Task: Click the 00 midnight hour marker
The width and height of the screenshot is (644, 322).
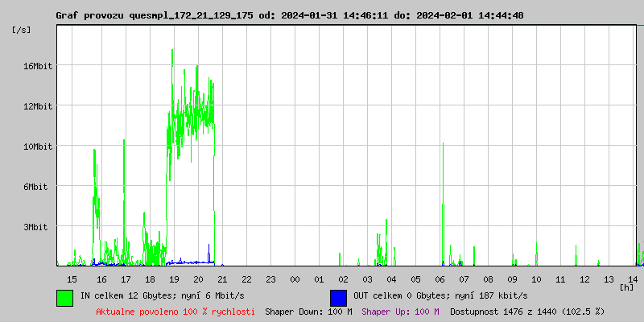Action: pos(295,279)
